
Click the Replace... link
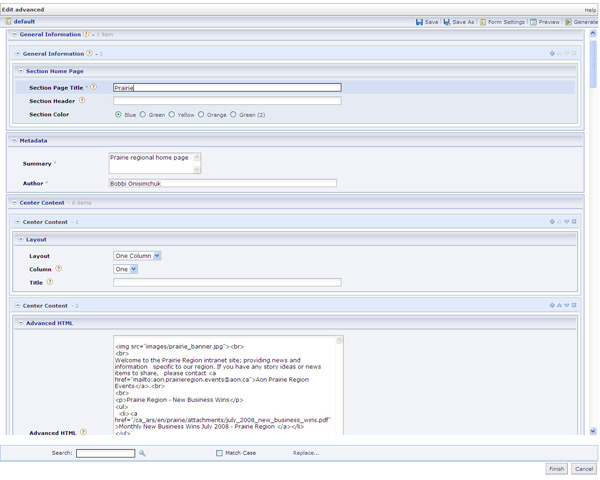(x=306, y=454)
